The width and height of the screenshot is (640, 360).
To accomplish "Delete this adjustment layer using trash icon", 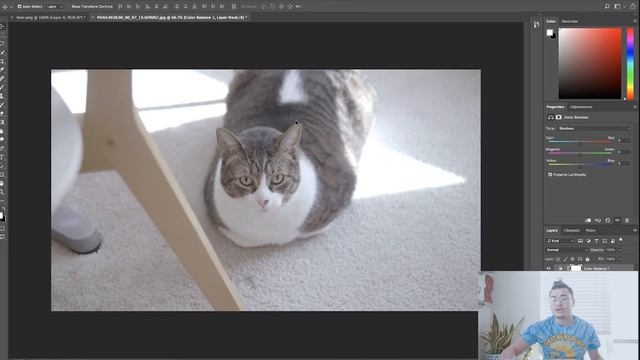I will pyautogui.click(x=627, y=220).
